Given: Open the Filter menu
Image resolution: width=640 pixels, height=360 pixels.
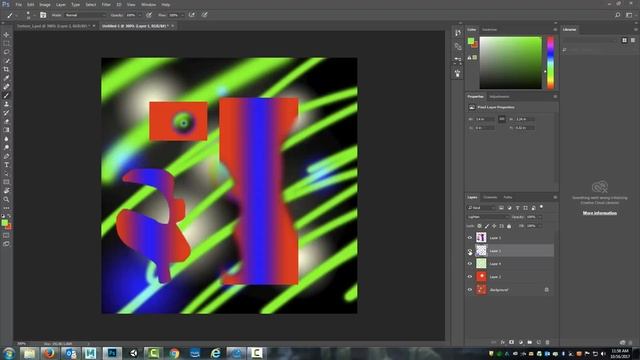Looking at the screenshot, I should 106,4.
